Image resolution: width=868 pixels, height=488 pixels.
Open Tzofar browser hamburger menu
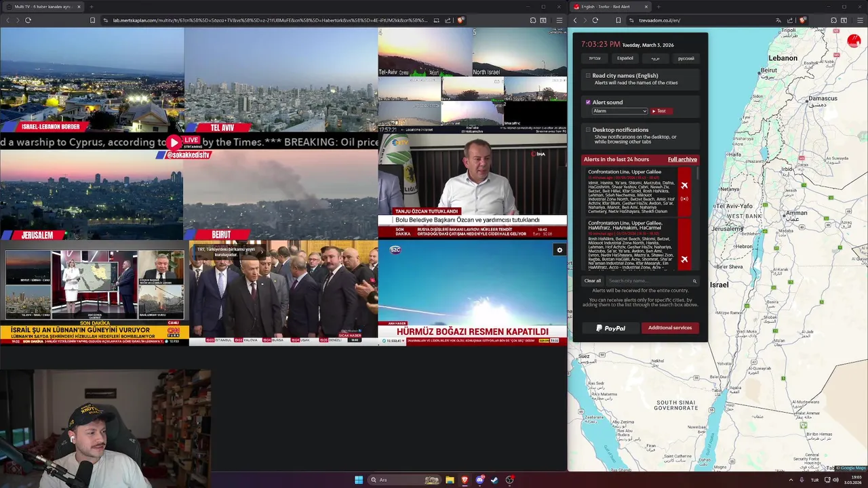click(x=860, y=20)
